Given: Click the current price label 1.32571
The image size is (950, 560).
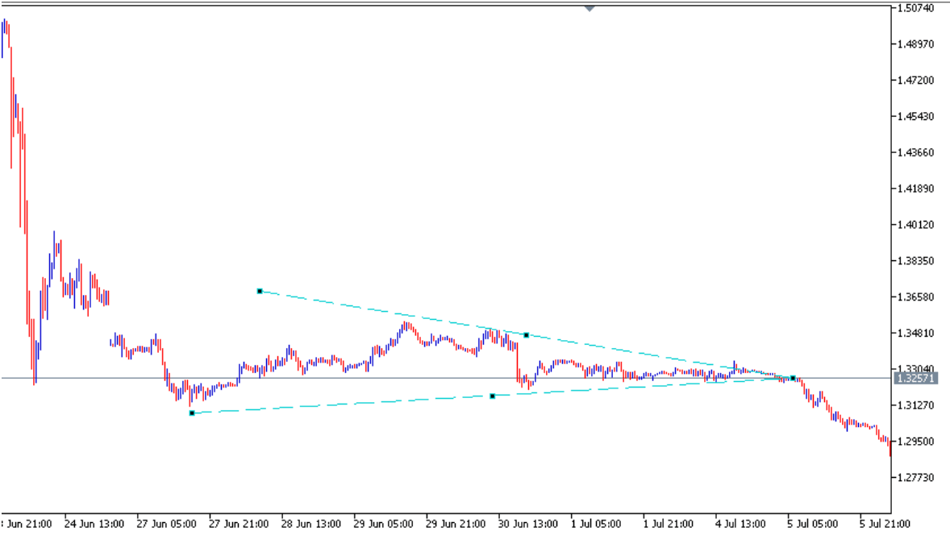Looking at the screenshot, I should [x=915, y=378].
